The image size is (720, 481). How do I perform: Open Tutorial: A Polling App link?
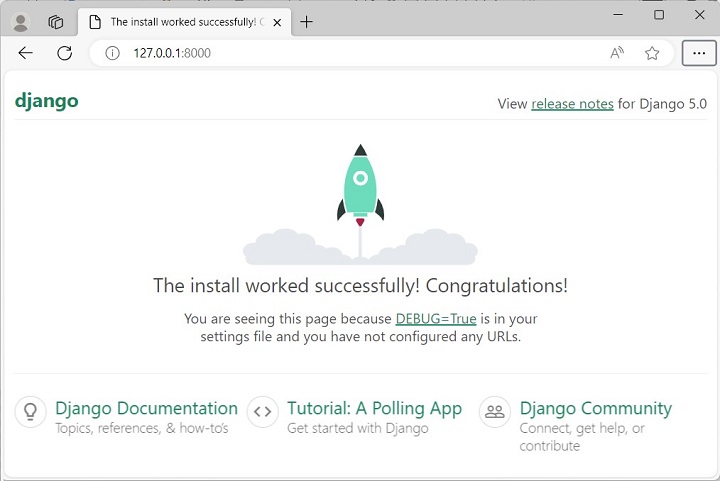(374, 408)
